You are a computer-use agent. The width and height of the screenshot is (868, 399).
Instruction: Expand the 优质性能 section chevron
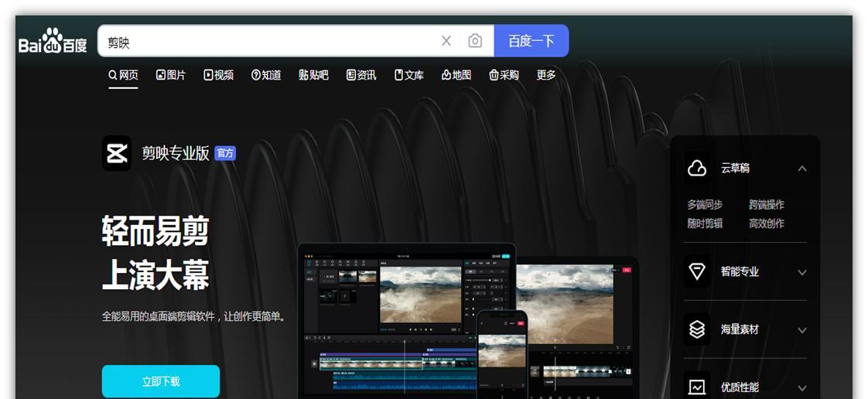pyautogui.click(x=802, y=388)
